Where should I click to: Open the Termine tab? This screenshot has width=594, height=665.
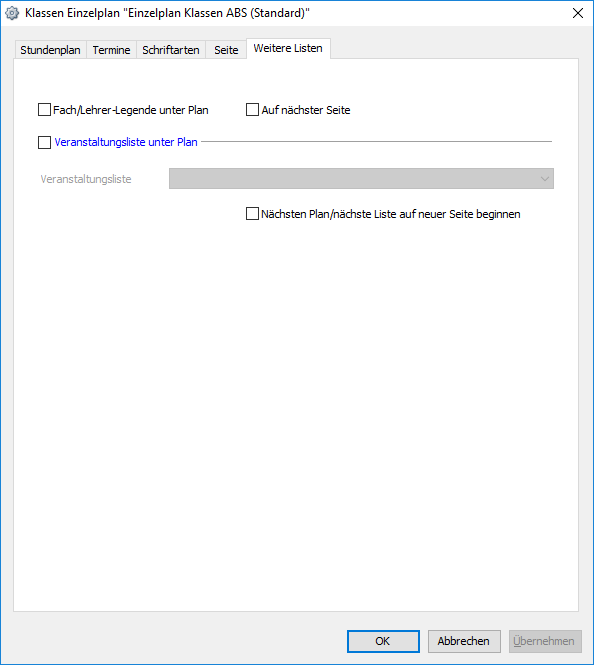click(x=112, y=50)
